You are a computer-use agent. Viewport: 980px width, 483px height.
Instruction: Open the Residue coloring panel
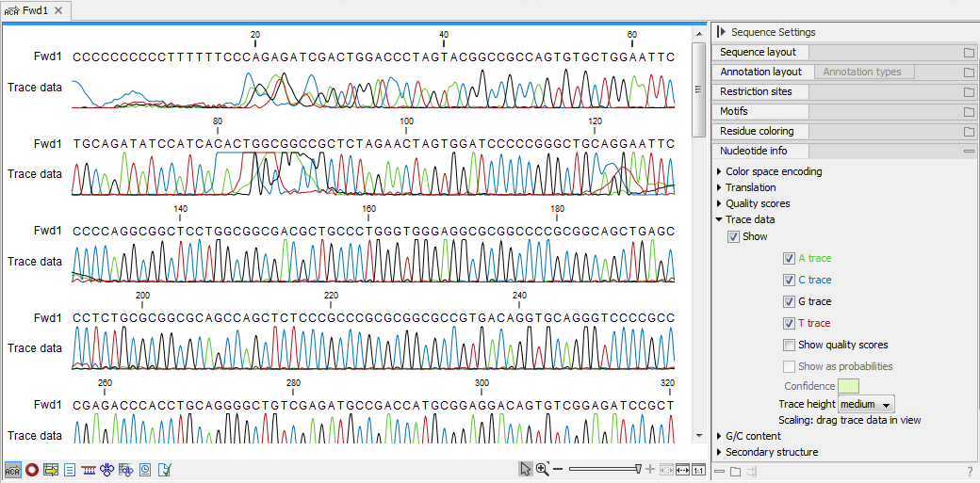coord(757,131)
